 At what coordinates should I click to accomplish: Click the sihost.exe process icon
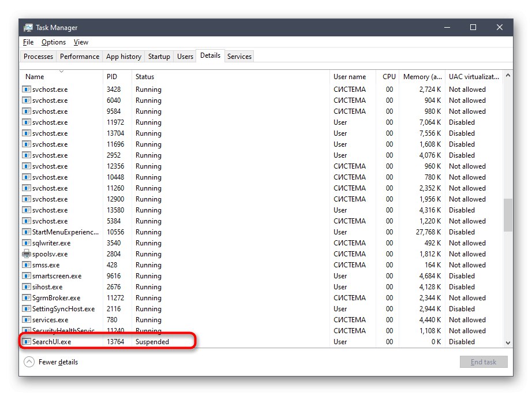click(27, 286)
